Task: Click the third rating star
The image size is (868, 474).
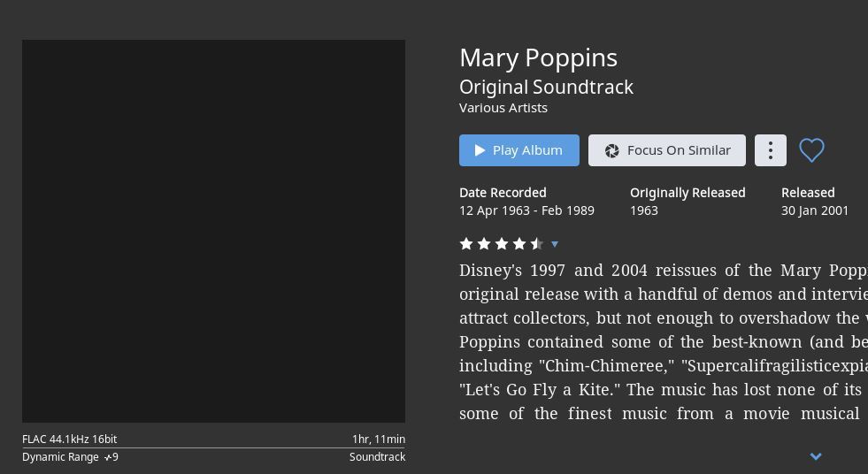Action: pos(502,243)
